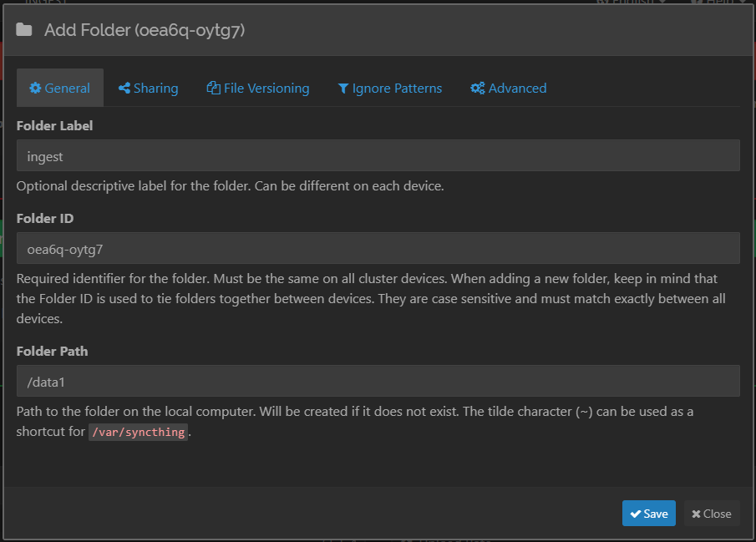Click the copy icon beside File Versioning
This screenshot has width=756, height=542.
pyautogui.click(x=213, y=89)
